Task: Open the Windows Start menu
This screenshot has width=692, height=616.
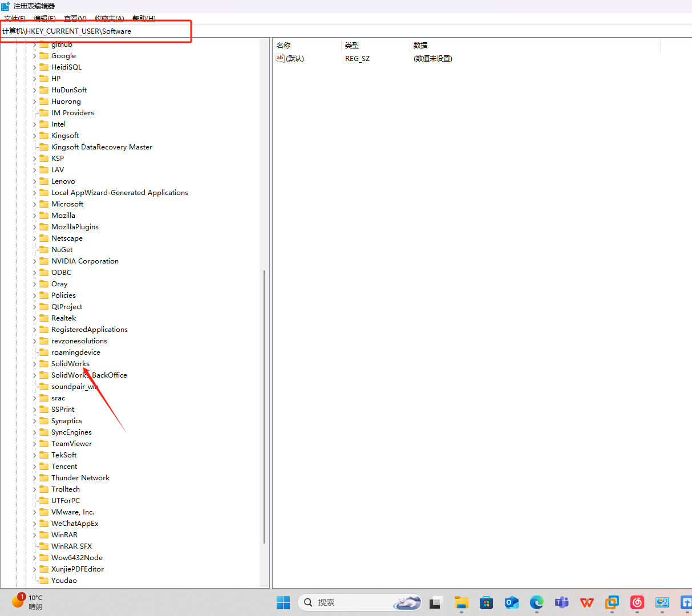Action: coord(283,602)
